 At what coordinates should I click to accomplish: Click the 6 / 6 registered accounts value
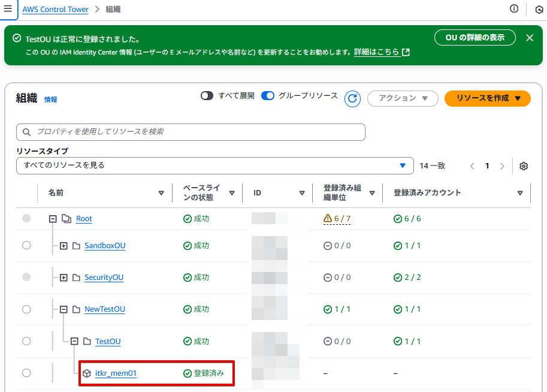click(x=413, y=219)
